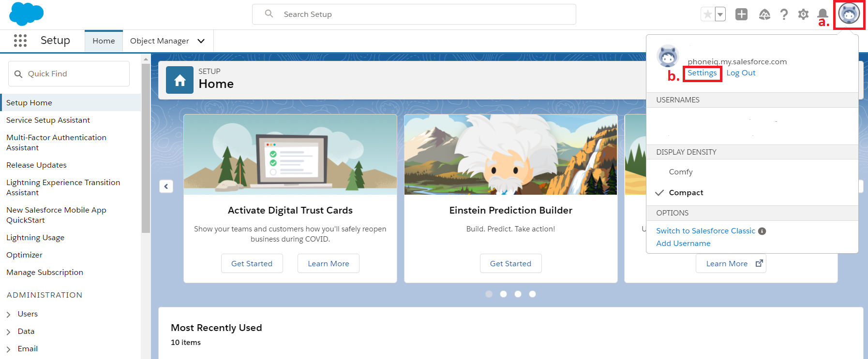This screenshot has width=868, height=359.
Task: Click Get Started on Einstein Prediction Builder
Action: 511,263
